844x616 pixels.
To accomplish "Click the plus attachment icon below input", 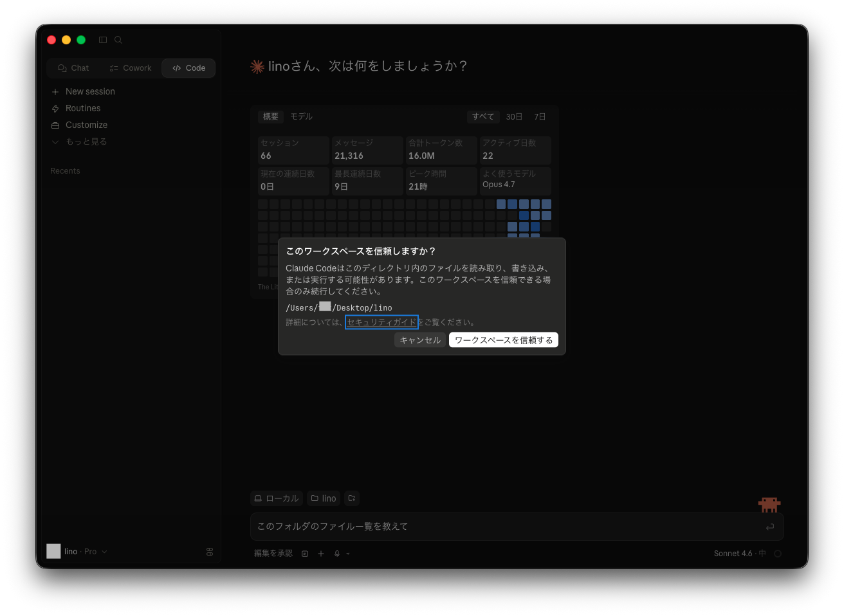I will [321, 554].
